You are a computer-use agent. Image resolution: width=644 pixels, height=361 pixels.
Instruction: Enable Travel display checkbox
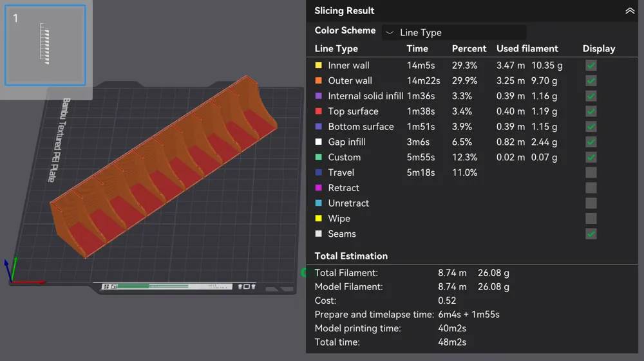(x=591, y=172)
